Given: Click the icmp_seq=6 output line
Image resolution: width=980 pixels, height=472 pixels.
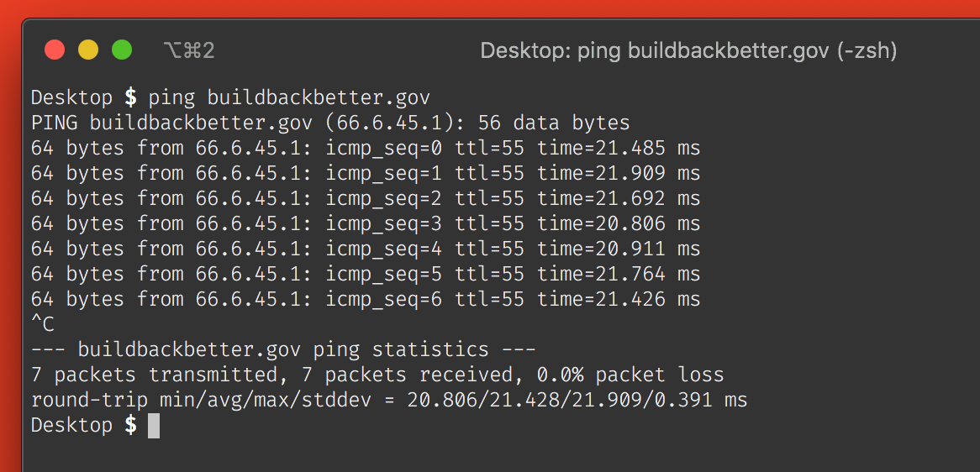Looking at the screenshot, I should point(366,300).
